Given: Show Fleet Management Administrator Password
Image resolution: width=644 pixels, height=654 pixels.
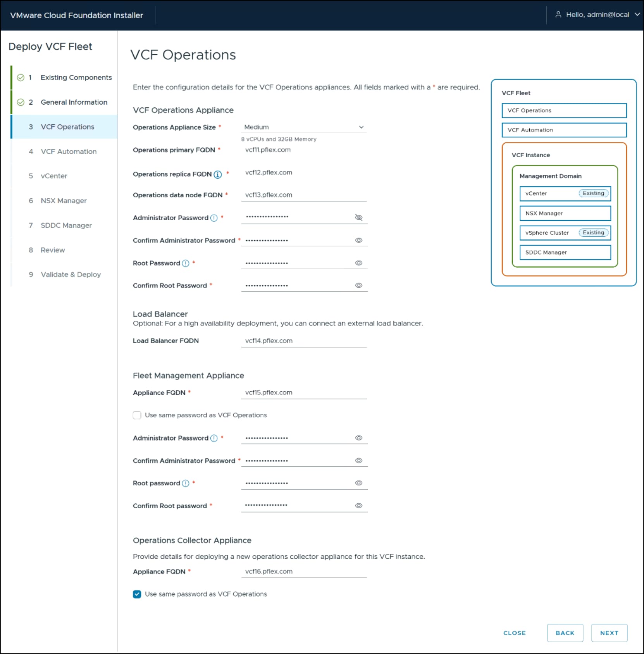Looking at the screenshot, I should click(359, 438).
